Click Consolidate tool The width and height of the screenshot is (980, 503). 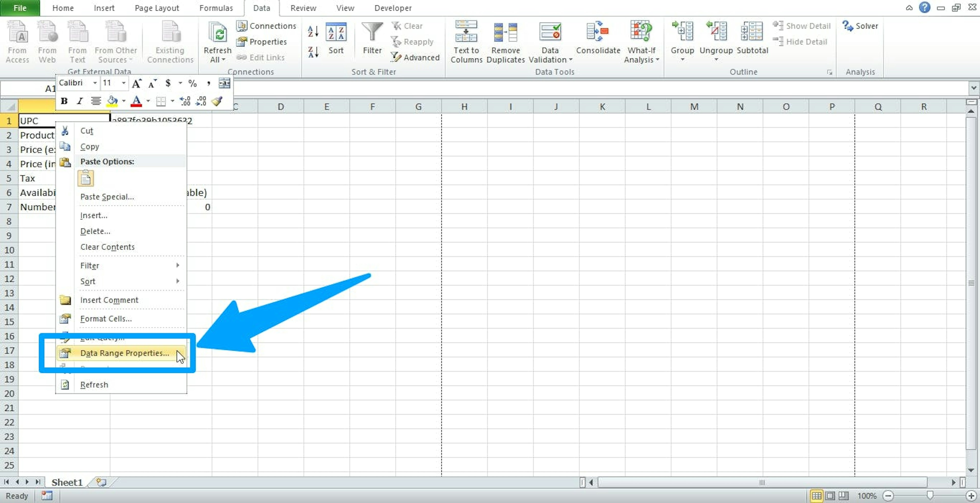[x=598, y=38]
